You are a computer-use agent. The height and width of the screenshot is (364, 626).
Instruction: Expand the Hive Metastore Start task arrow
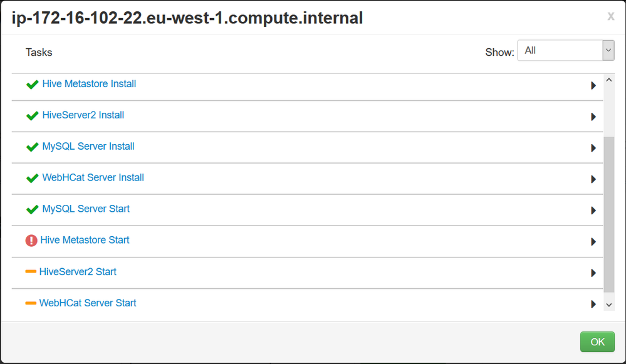[x=593, y=242]
